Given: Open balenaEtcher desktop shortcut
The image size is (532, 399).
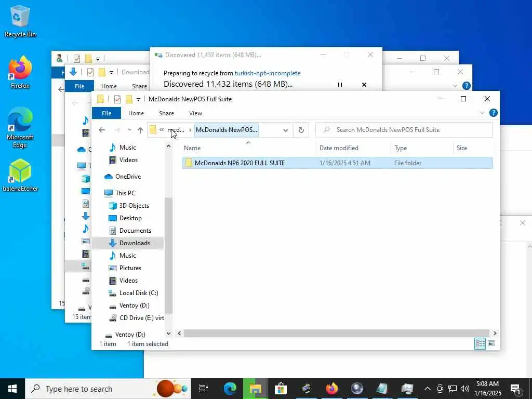Looking at the screenshot, I should (20, 176).
